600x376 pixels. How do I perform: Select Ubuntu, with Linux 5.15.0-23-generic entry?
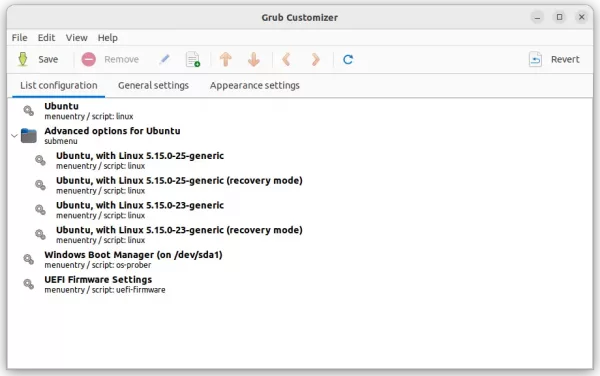pos(300,210)
